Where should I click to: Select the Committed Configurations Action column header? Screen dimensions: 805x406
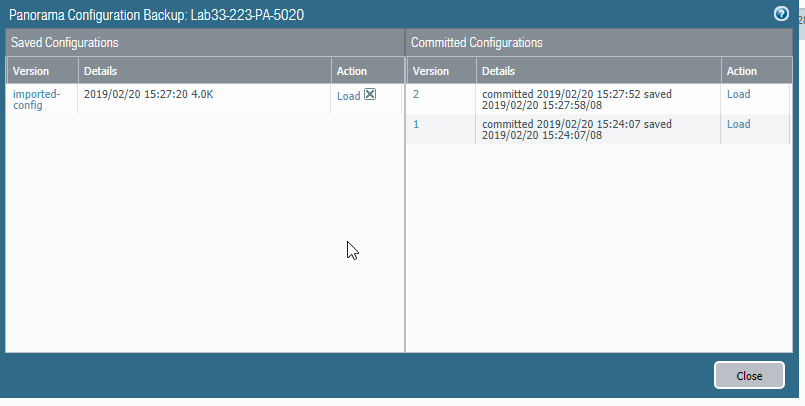(x=756, y=71)
